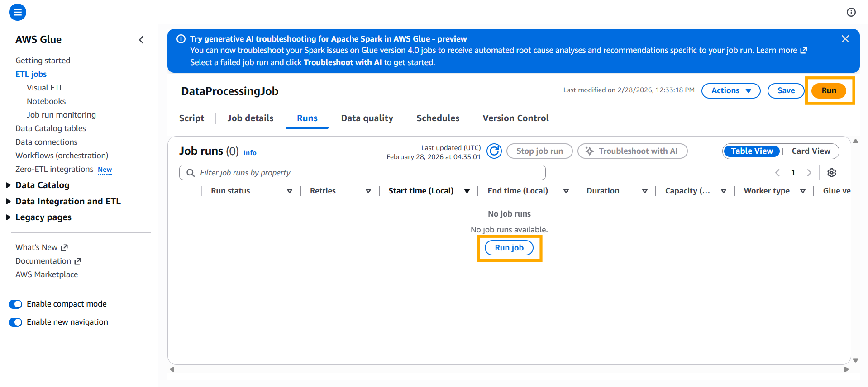This screenshot has height=387, width=868.
Task: Open Data connections
Action: tap(47, 142)
